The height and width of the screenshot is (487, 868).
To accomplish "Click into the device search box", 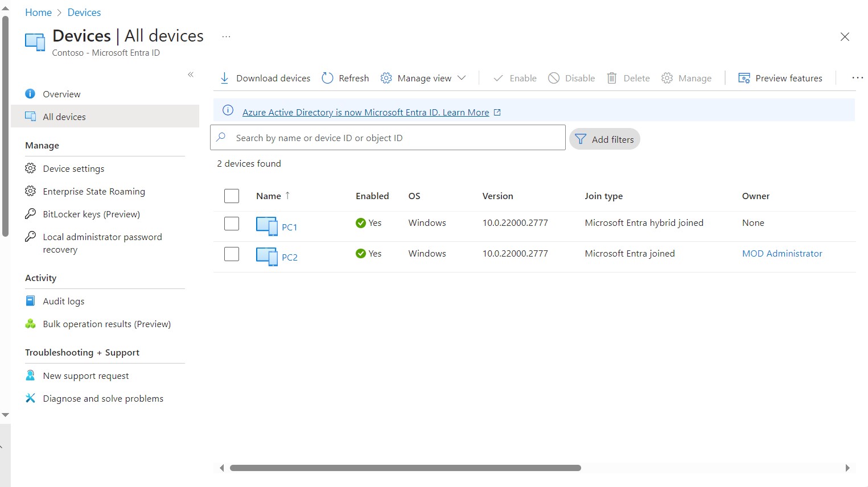I will (388, 138).
